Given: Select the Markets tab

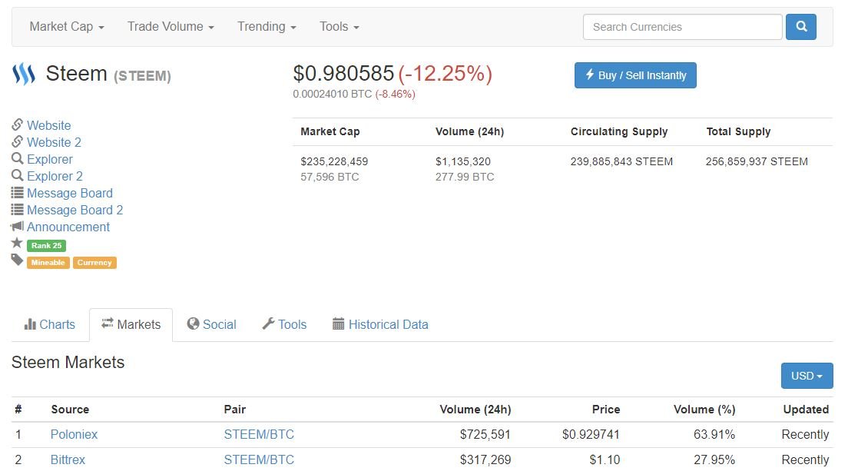Looking at the screenshot, I should coord(131,324).
